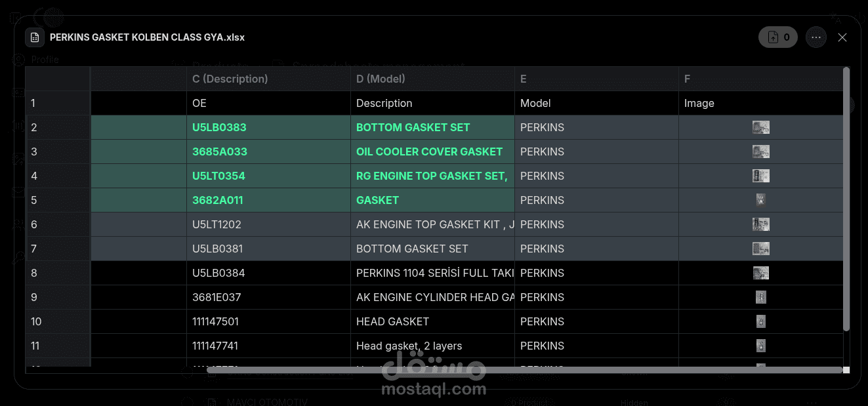Click the vertical scrollbar of the spreadsheet
The image size is (868, 406).
[846, 199]
